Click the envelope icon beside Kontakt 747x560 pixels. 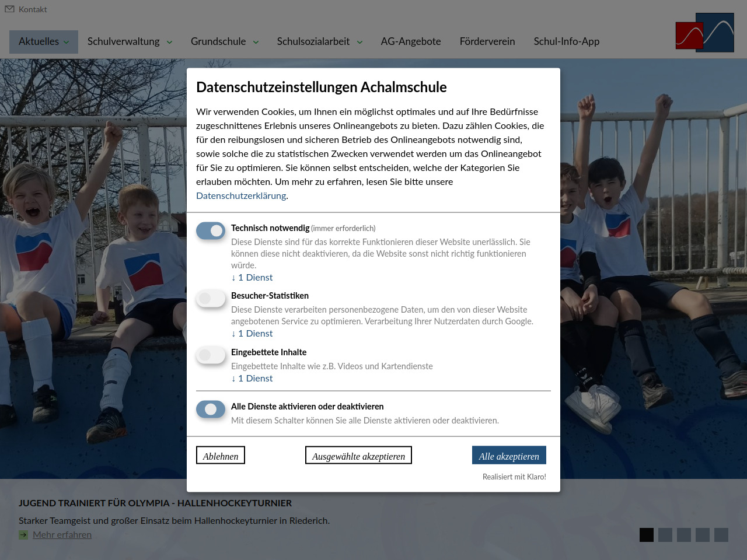pyautogui.click(x=9, y=9)
